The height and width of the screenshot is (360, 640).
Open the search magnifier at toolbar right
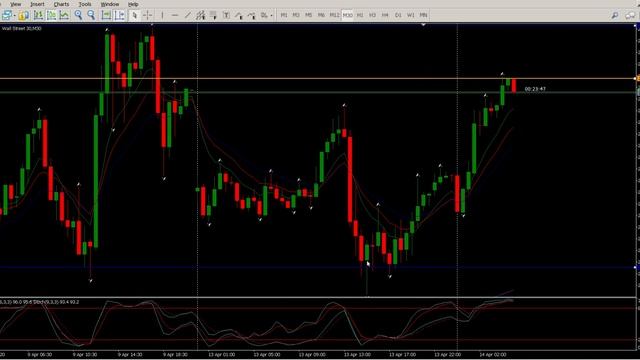(615, 16)
